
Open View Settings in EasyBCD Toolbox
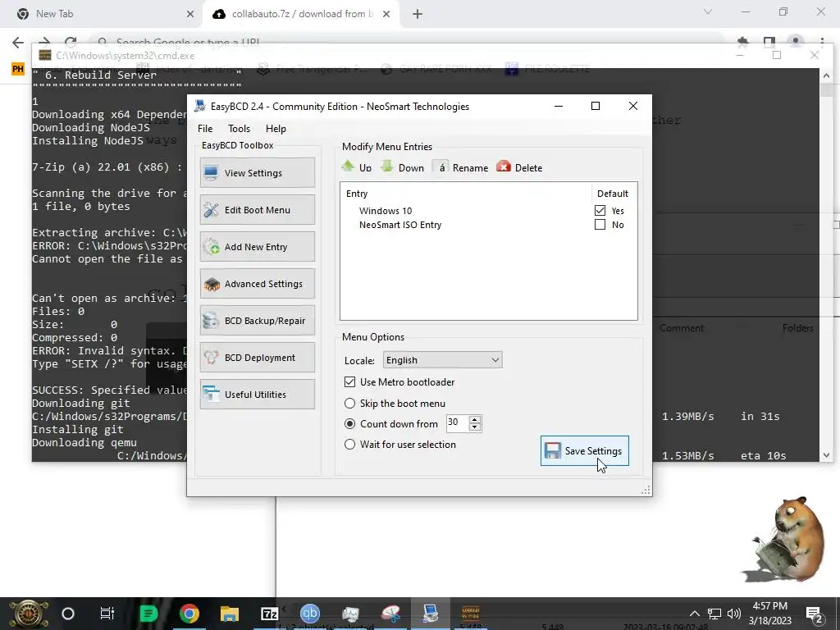pyautogui.click(x=257, y=172)
